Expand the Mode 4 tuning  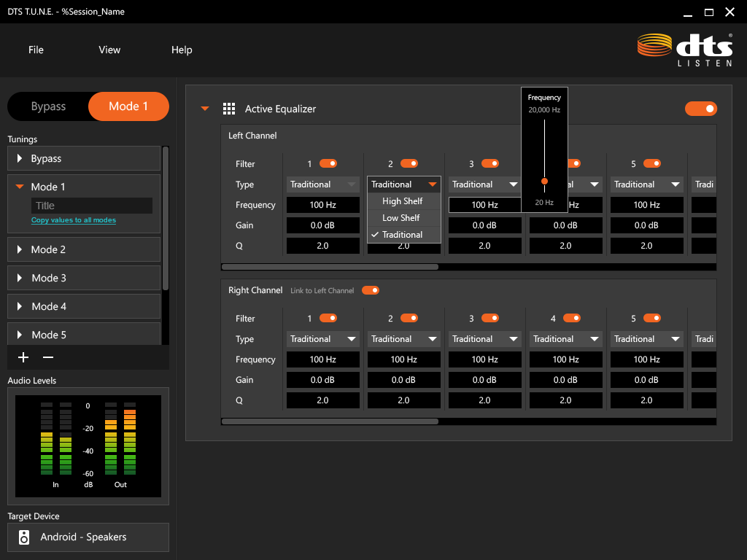(x=20, y=306)
